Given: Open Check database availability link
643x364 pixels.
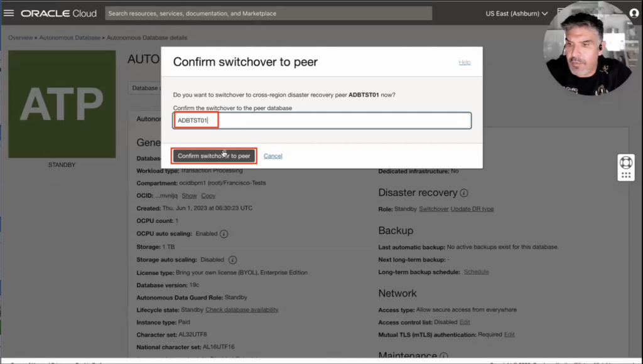Looking at the screenshot, I should pos(242,309).
